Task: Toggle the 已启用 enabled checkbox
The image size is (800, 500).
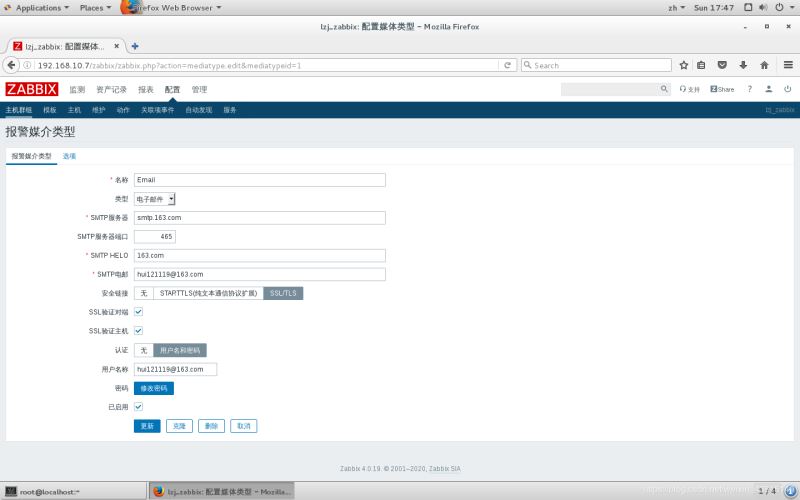Action: (138, 407)
